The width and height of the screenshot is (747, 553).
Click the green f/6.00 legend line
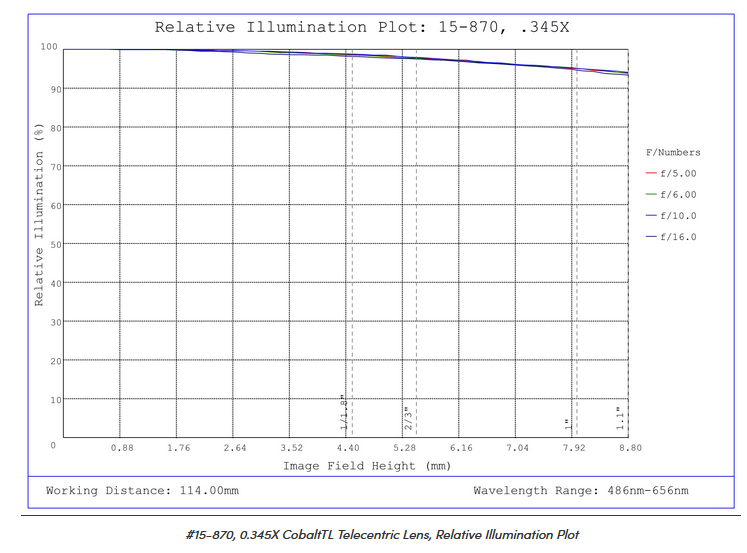point(651,195)
